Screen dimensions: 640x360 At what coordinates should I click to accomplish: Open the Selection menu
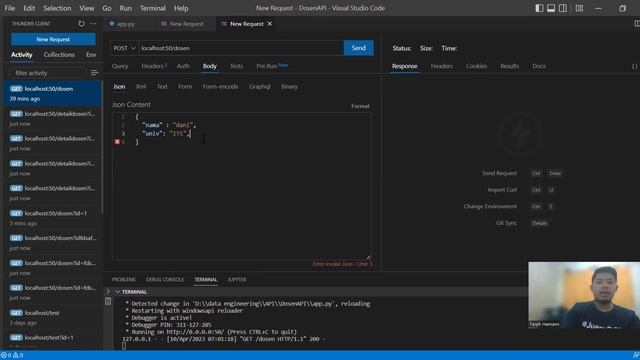click(57, 8)
